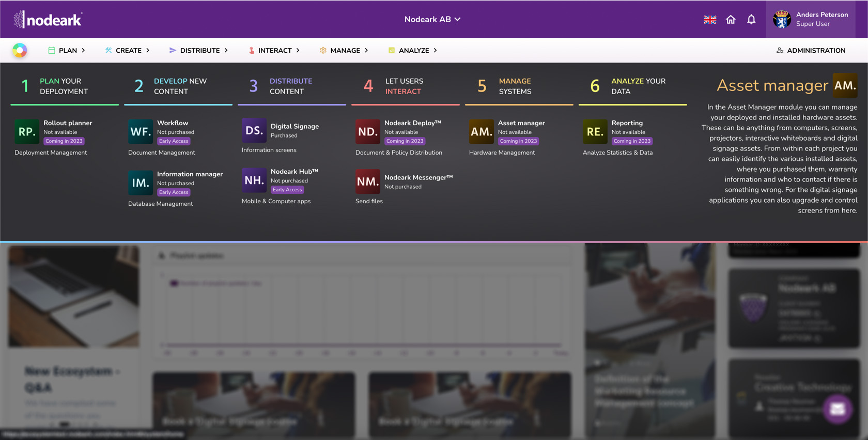This screenshot has height=440, width=868.
Task: Open the Reporting RE tile
Action: (595, 131)
